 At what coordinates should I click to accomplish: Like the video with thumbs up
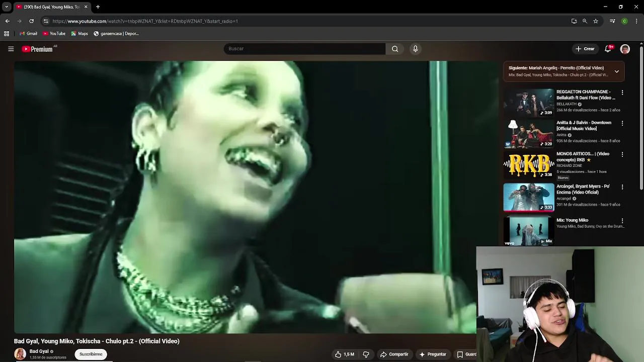tap(345, 354)
